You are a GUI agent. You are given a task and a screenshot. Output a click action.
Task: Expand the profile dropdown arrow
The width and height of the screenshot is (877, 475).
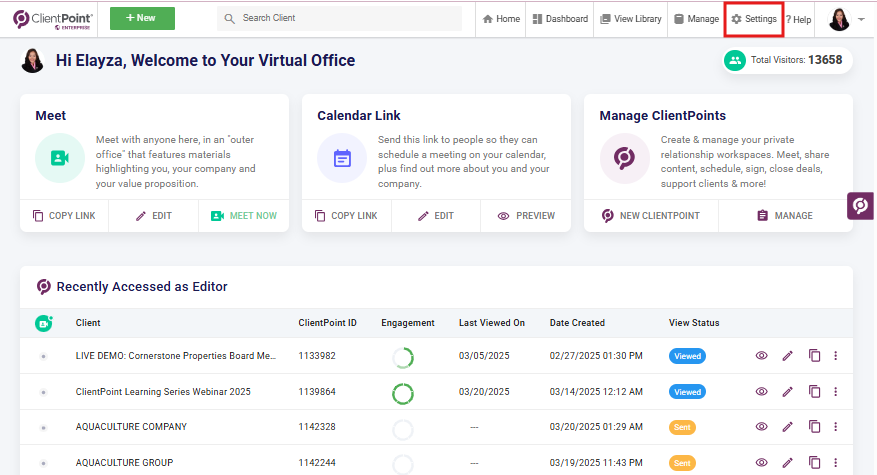pyautogui.click(x=861, y=19)
